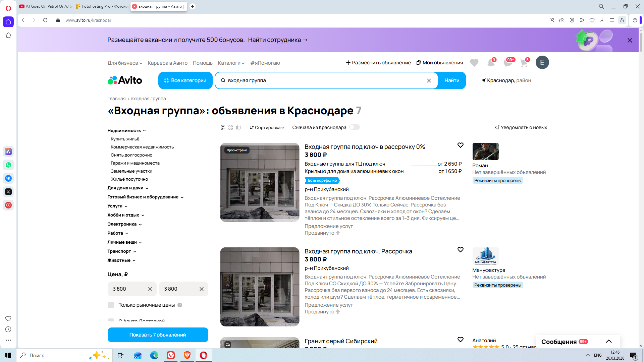Add first listing to favorites
Screen dimensions: 644x362
[460, 145]
